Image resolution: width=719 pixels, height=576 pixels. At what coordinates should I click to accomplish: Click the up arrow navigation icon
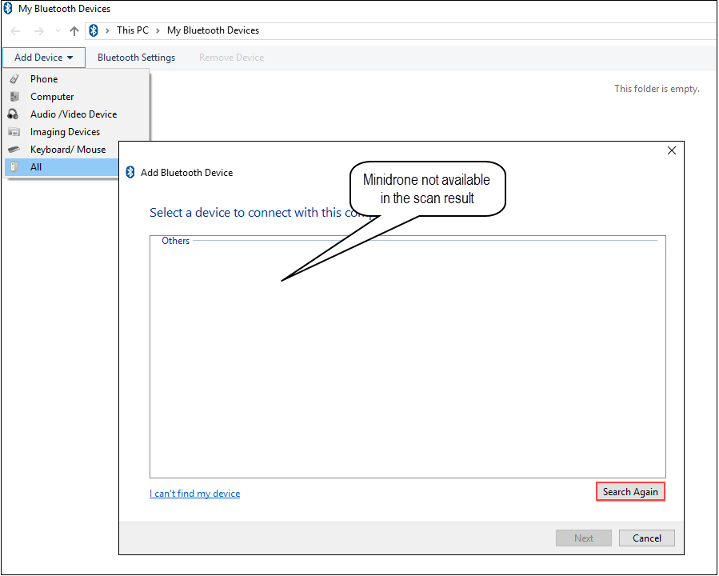point(74,31)
